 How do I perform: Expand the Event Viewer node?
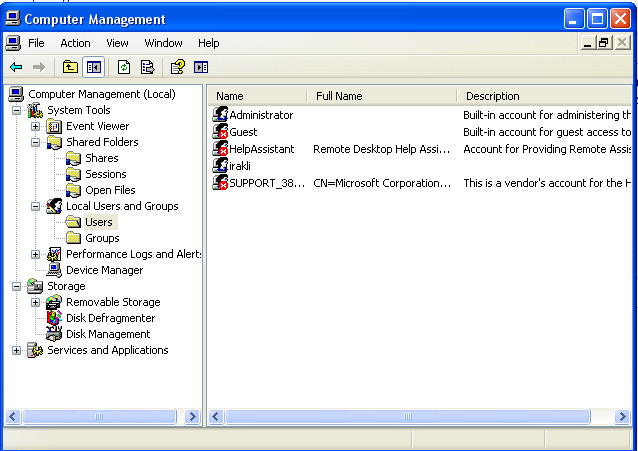[36, 126]
